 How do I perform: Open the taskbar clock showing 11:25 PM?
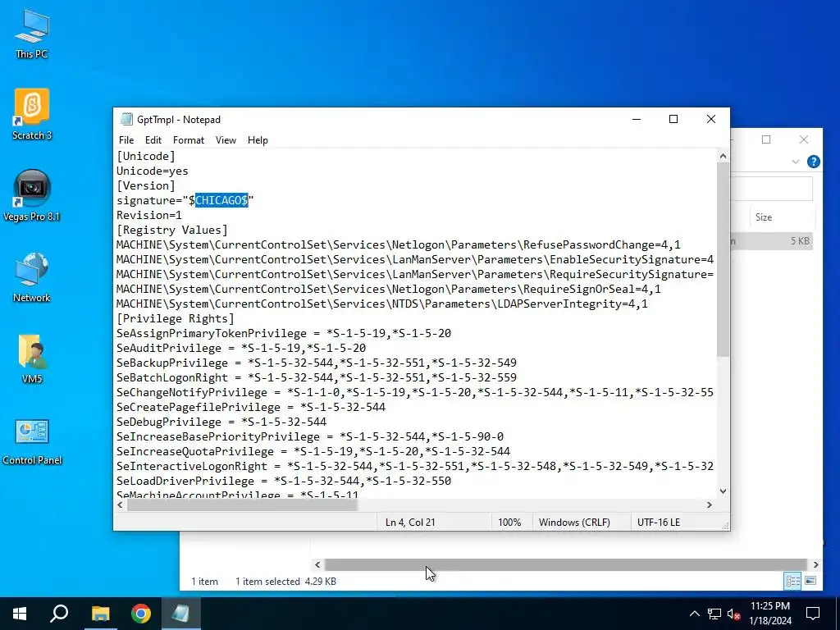click(769, 614)
